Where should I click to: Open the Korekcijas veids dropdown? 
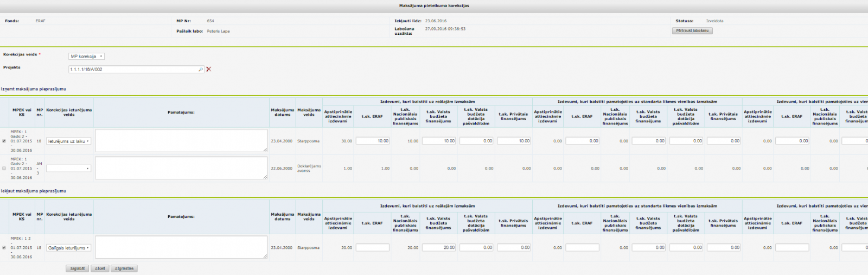86,57
